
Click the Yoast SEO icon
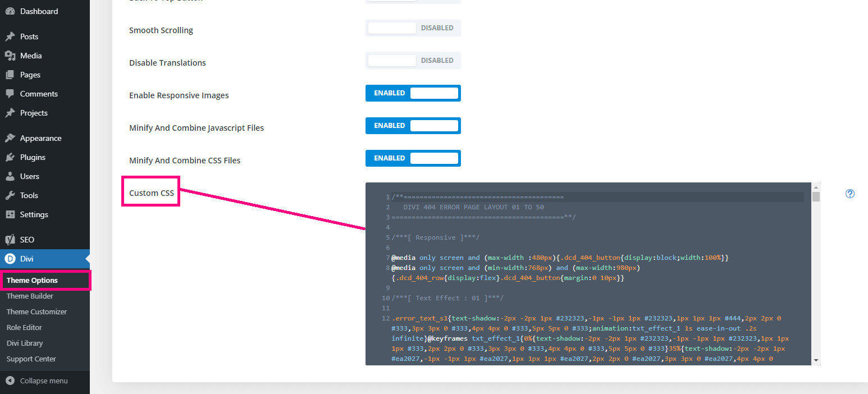click(10, 240)
